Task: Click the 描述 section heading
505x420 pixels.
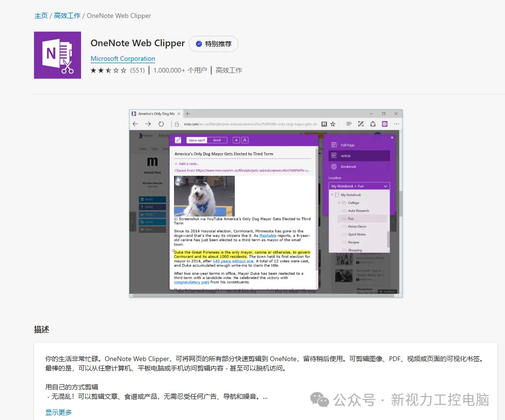Action: 41,329
